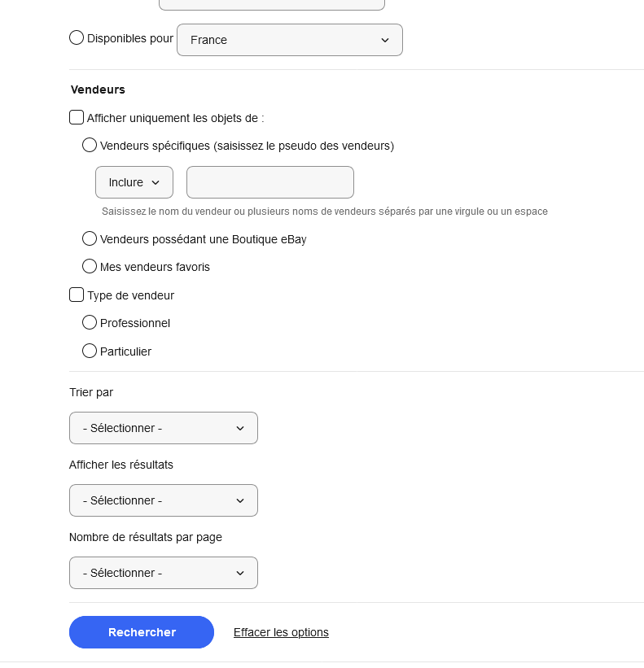Click the chevron icon in France dropdown
The width and height of the screenshot is (644, 668).
(x=385, y=40)
